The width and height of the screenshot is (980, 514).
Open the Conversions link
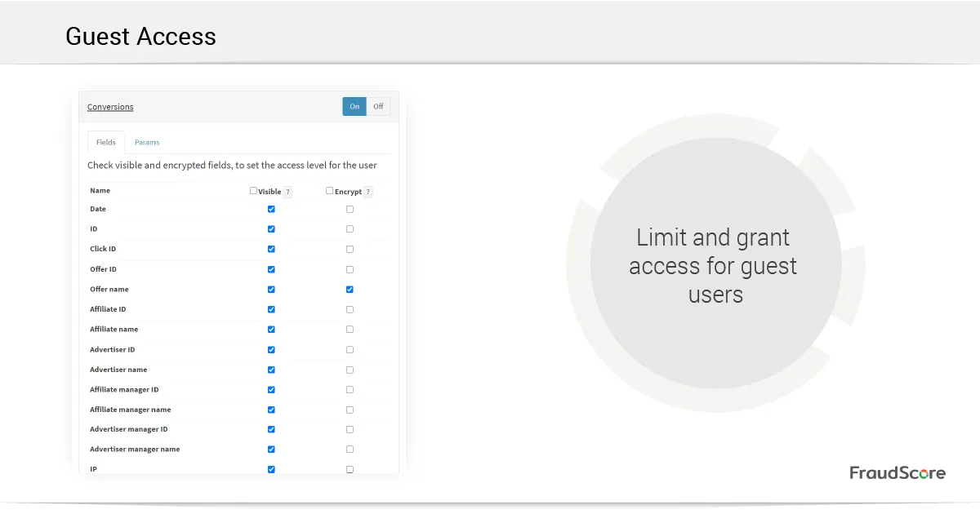[x=110, y=107]
